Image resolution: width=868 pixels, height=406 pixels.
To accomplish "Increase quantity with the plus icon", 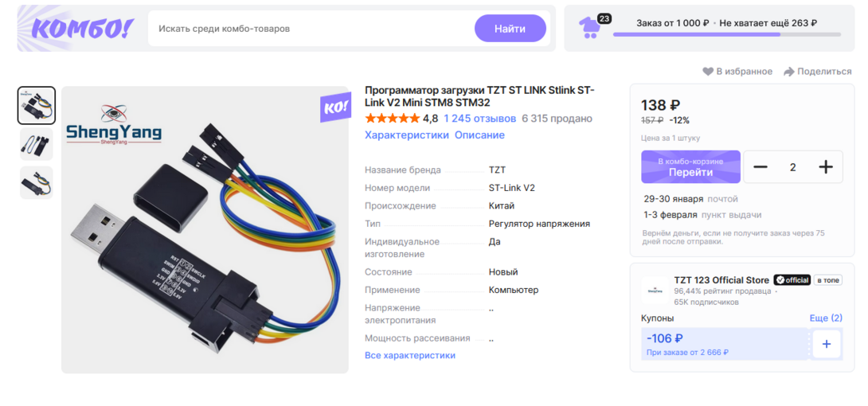I will tap(825, 167).
